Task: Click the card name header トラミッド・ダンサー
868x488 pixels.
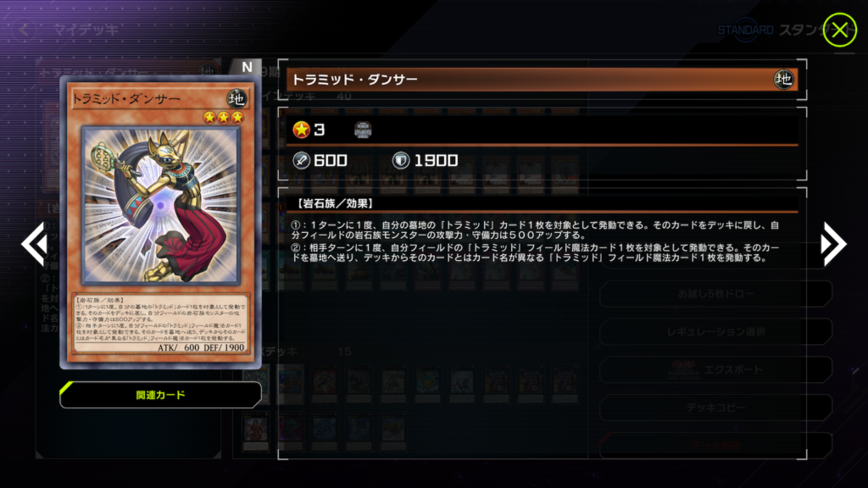Action: [x=354, y=80]
